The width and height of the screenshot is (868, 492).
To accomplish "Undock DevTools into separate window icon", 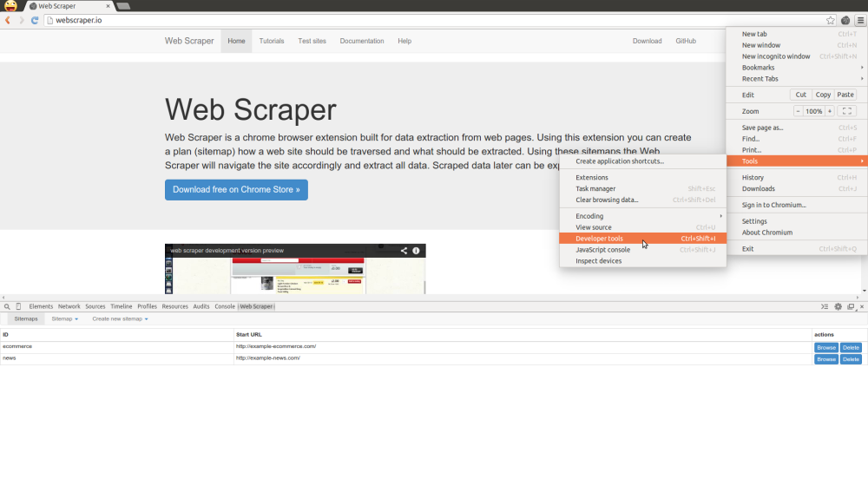I will [851, 306].
